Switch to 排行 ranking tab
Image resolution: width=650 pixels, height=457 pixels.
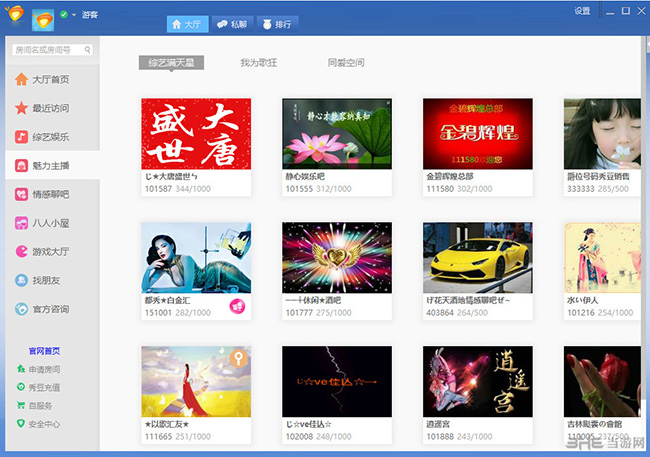pyautogui.click(x=279, y=22)
